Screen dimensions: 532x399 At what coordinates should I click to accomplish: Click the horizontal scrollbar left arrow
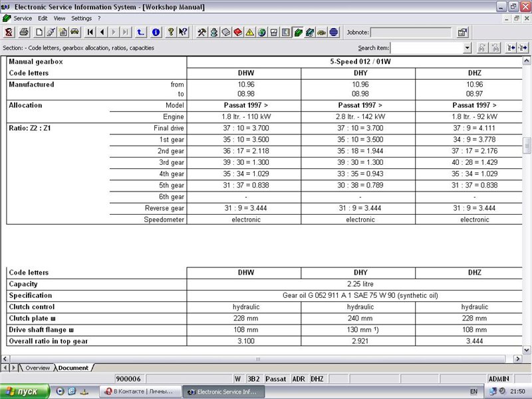(5, 358)
